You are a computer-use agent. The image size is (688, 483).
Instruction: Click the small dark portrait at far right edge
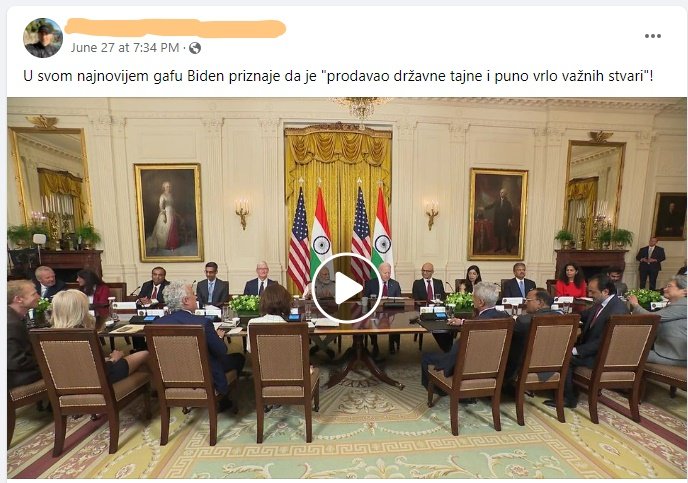670,216
